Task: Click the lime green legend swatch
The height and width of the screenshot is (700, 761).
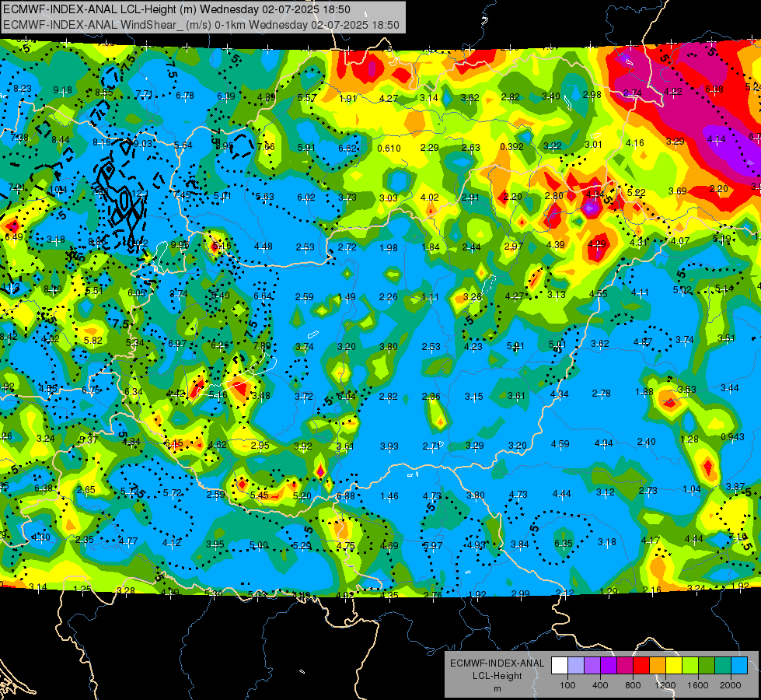Action: (690, 666)
